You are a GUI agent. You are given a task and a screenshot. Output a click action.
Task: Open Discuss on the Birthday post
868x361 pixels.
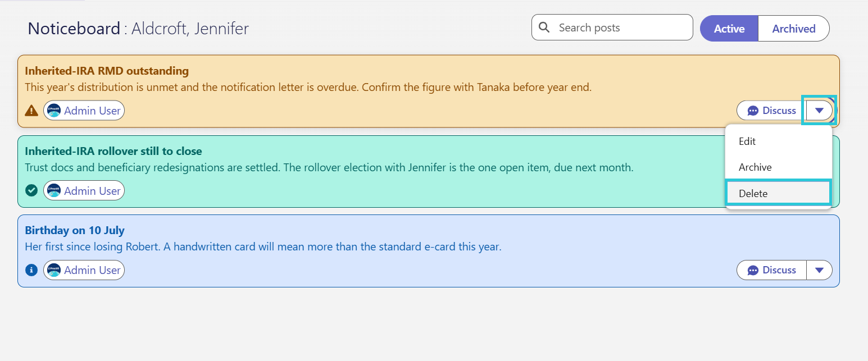pyautogui.click(x=771, y=270)
